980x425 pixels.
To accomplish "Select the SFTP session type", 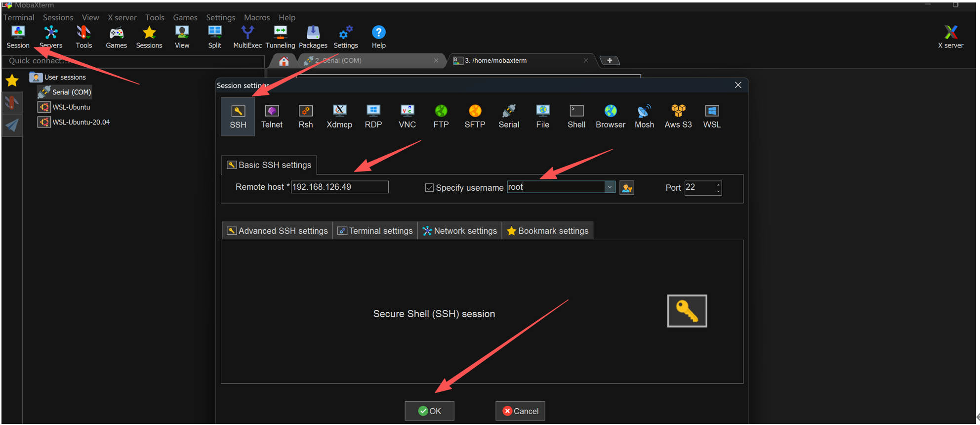I will [475, 117].
